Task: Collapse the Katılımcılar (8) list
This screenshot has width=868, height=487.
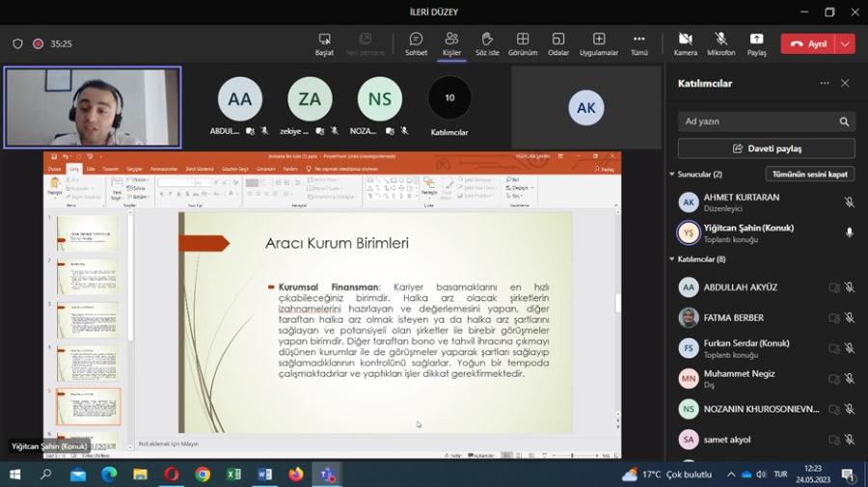Action: pos(671,259)
